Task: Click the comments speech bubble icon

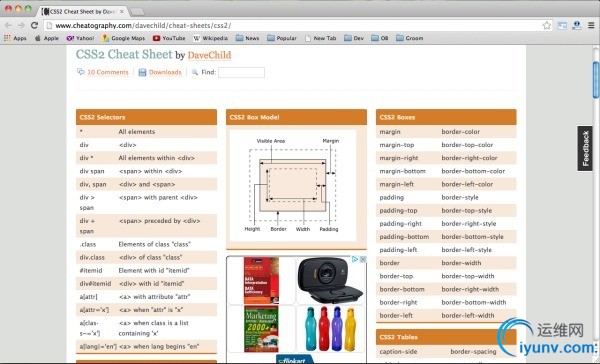Action: tap(81, 72)
